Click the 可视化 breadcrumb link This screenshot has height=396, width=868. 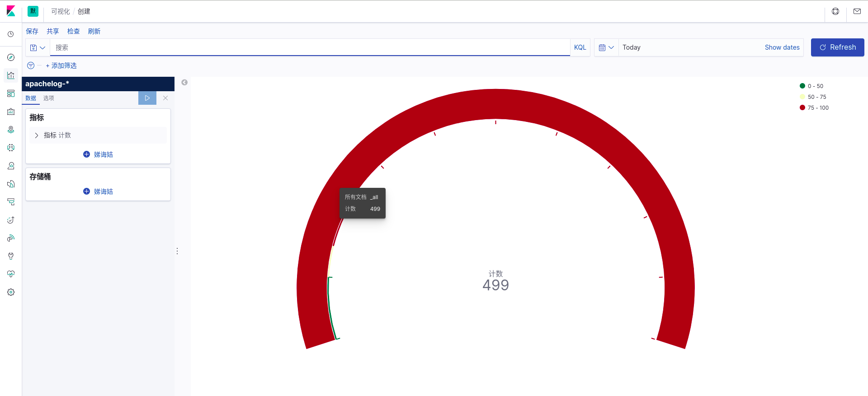tap(61, 11)
